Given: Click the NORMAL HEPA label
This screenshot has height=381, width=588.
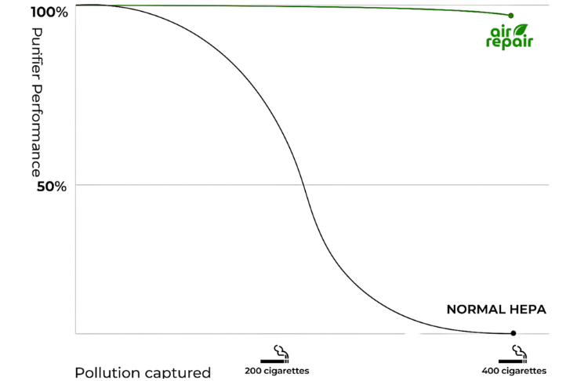Looking at the screenshot, I should pyautogui.click(x=495, y=310).
